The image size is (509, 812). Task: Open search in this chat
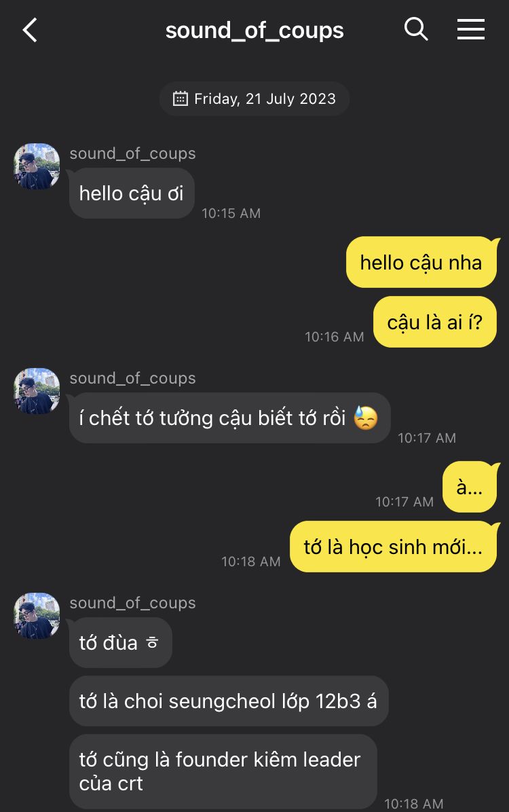coord(416,29)
